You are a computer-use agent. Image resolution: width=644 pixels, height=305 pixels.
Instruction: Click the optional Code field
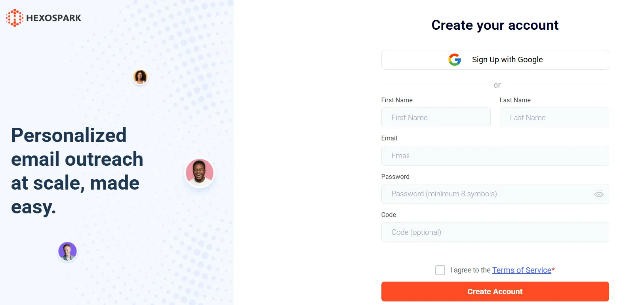[x=495, y=232]
